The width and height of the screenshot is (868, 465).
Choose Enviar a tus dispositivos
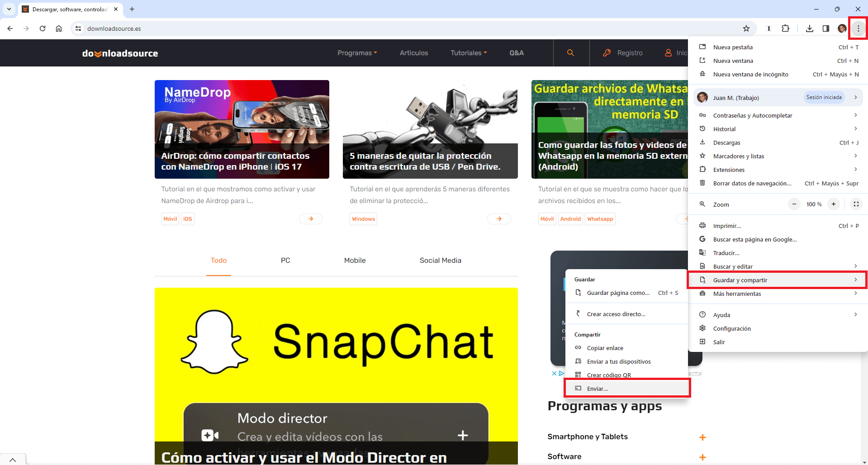(x=626, y=361)
